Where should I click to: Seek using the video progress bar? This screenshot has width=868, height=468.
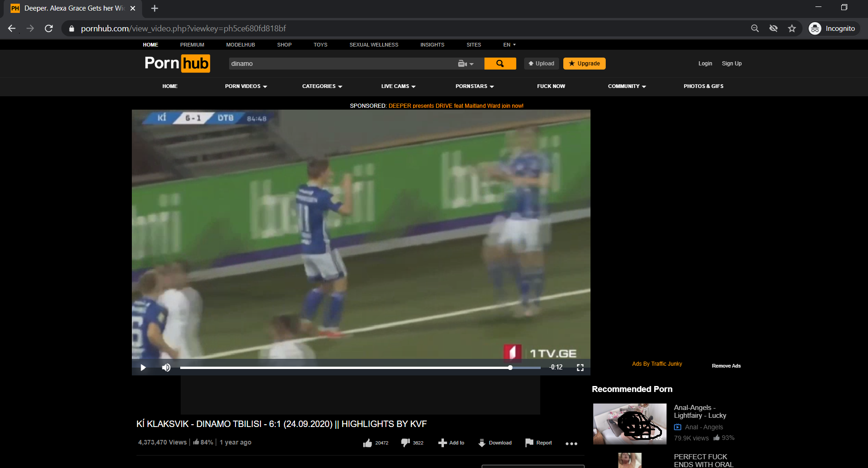coord(360,368)
